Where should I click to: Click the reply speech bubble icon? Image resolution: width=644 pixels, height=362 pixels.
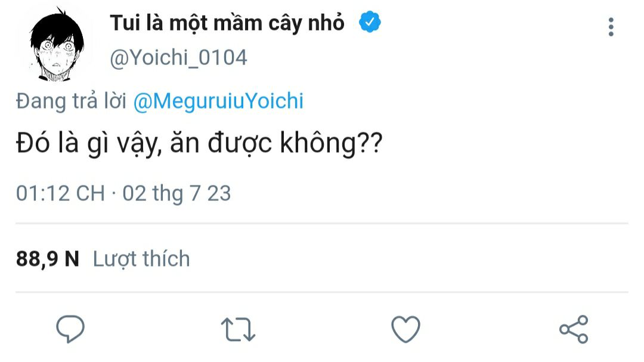(70, 329)
